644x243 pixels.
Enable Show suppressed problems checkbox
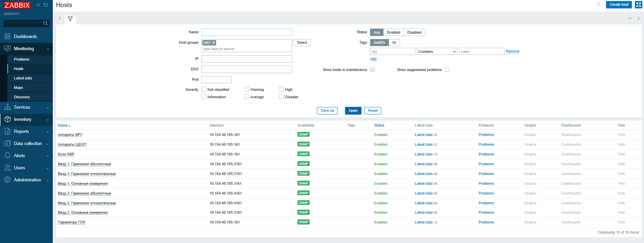tap(447, 69)
